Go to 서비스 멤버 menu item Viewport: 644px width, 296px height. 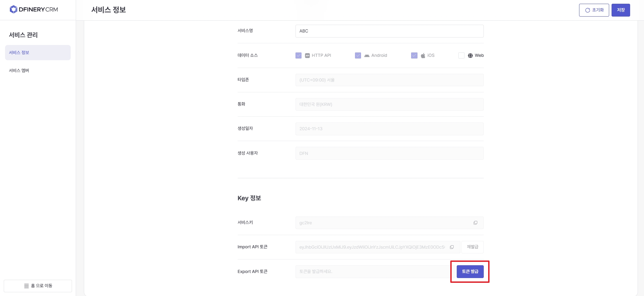pyautogui.click(x=19, y=71)
